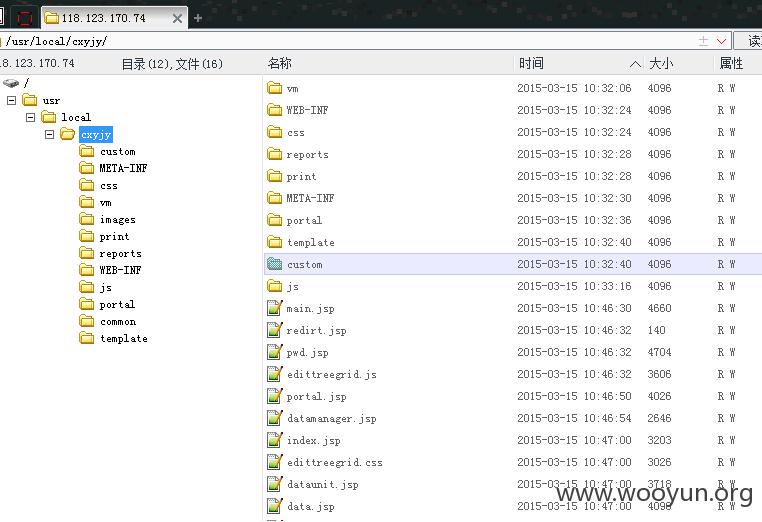The image size is (762, 522).
Task: Click the plus-minus icon in path bar
Action: (x=703, y=41)
